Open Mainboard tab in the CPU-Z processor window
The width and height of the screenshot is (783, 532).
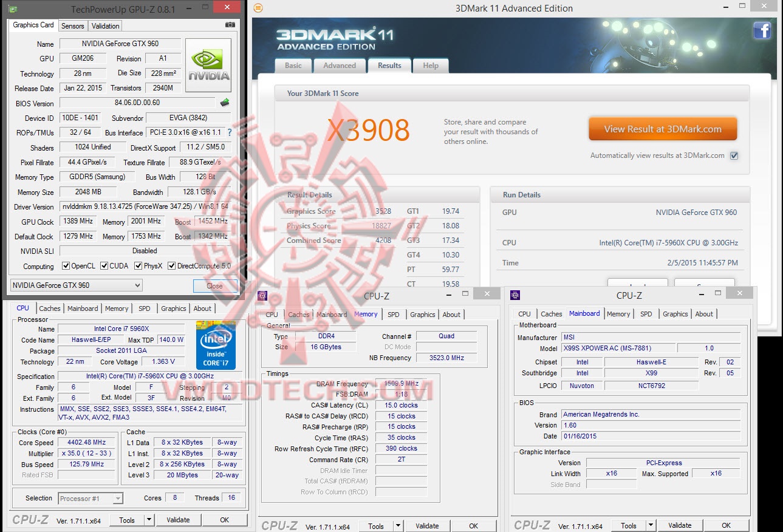point(83,309)
